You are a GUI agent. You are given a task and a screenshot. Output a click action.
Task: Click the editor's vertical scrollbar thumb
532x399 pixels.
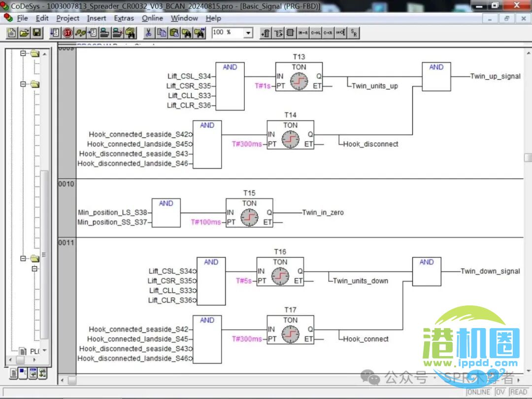pyautogui.click(x=528, y=158)
